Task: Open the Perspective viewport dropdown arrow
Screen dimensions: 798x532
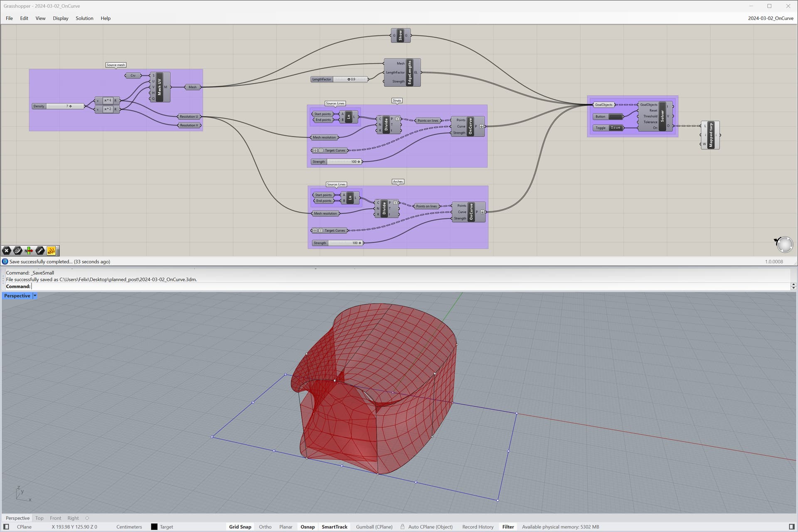Action: 35,296
